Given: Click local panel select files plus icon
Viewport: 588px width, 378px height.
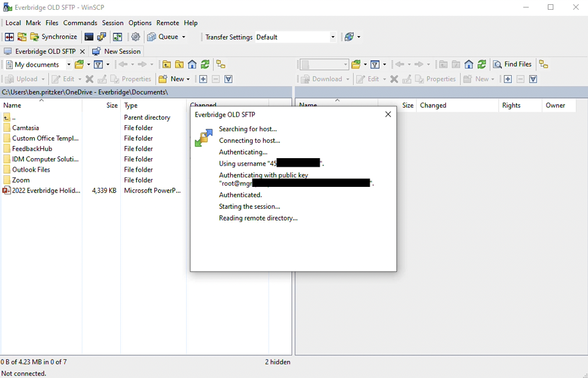Looking at the screenshot, I should [x=203, y=79].
